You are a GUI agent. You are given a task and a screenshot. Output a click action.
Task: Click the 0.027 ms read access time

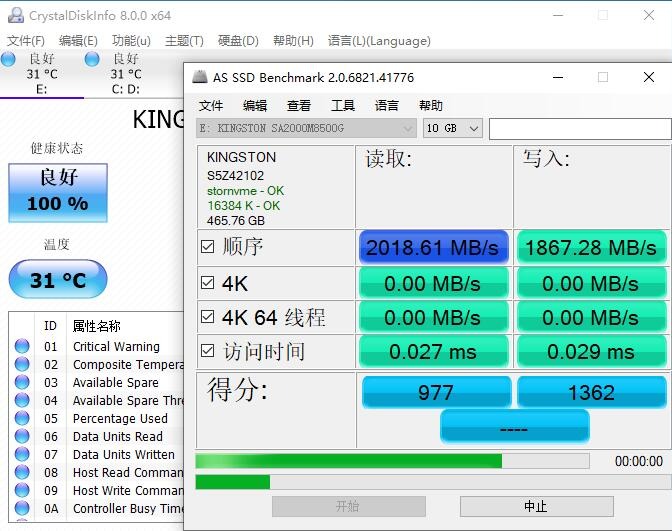pyautogui.click(x=433, y=351)
